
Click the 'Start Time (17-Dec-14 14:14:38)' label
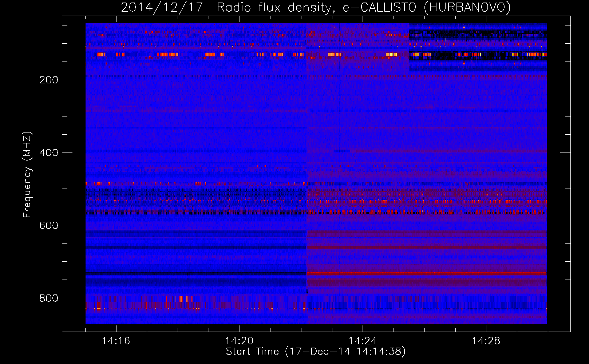[316, 352]
